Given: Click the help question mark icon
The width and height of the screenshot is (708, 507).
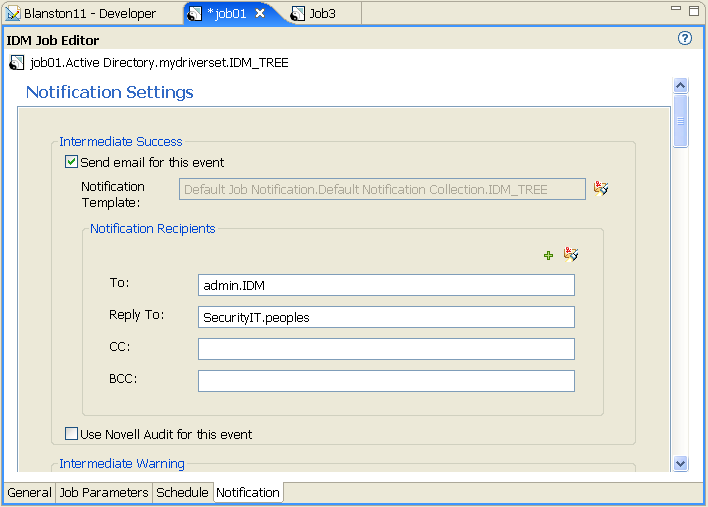Looking at the screenshot, I should point(685,39).
